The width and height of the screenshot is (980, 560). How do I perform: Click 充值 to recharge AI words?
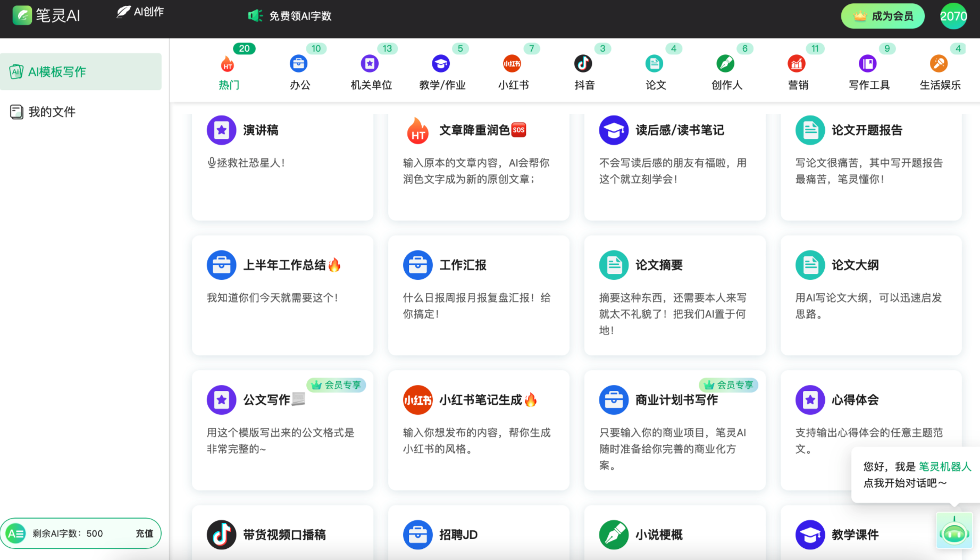[x=144, y=533]
